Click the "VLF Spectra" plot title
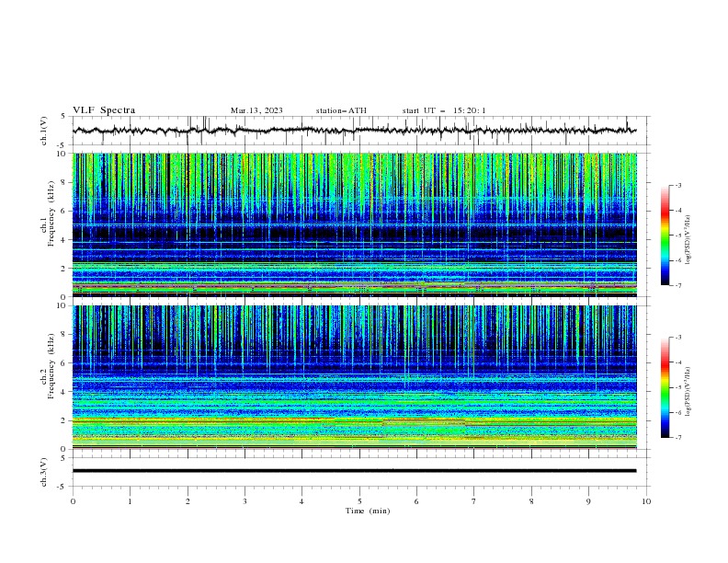The image size is (728, 563). (x=104, y=110)
